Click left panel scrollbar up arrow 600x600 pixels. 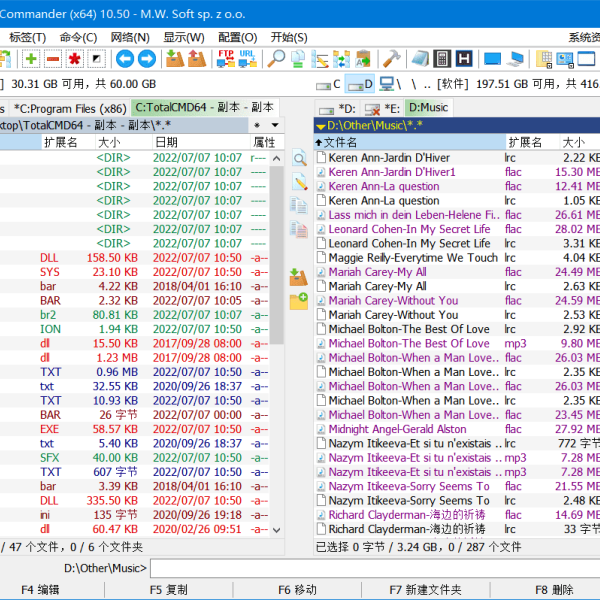277,158
